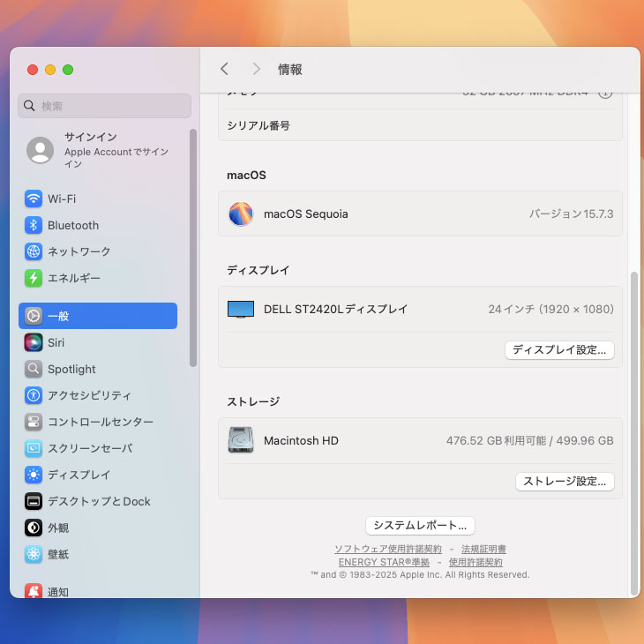Select the Bluetooth icon in sidebar
The image size is (644, 644).
34,225
